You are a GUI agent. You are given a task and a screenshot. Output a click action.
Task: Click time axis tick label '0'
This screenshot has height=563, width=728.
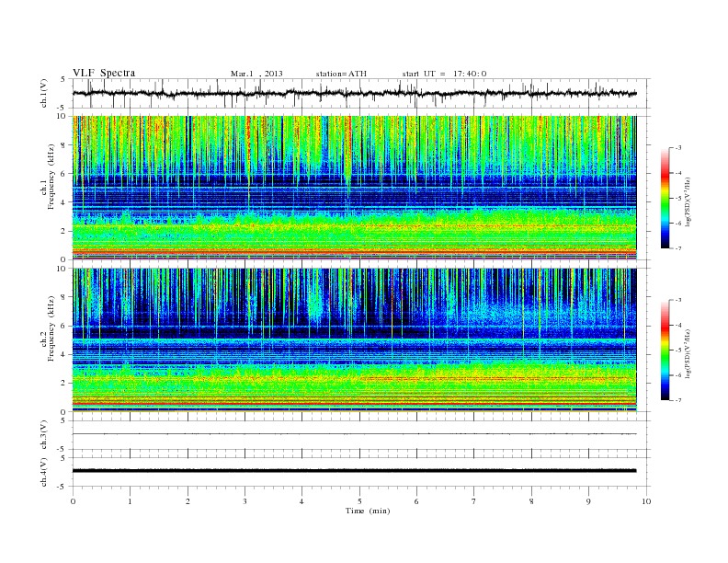[x=73, y=501]
